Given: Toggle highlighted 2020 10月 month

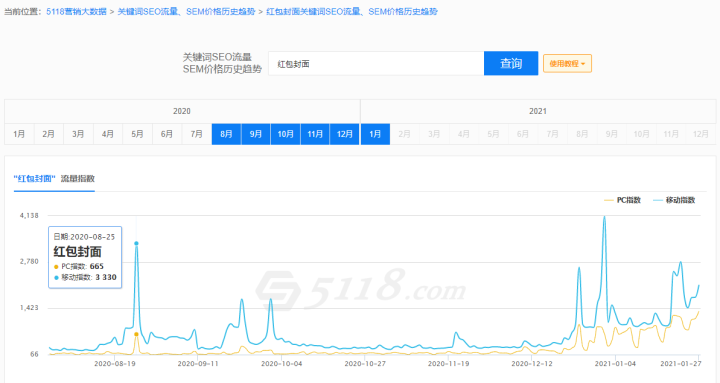Looking at the screenshot, I should click(x=286, y=134).
